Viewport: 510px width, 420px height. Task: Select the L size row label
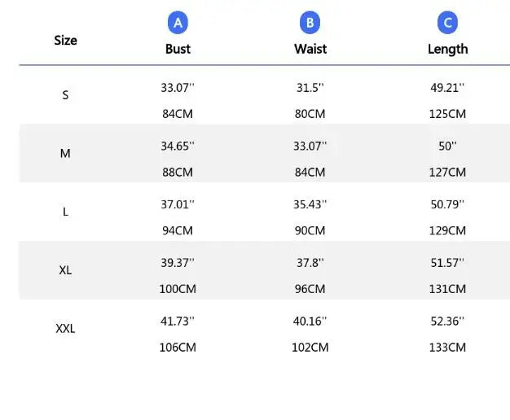coord(65,212)
